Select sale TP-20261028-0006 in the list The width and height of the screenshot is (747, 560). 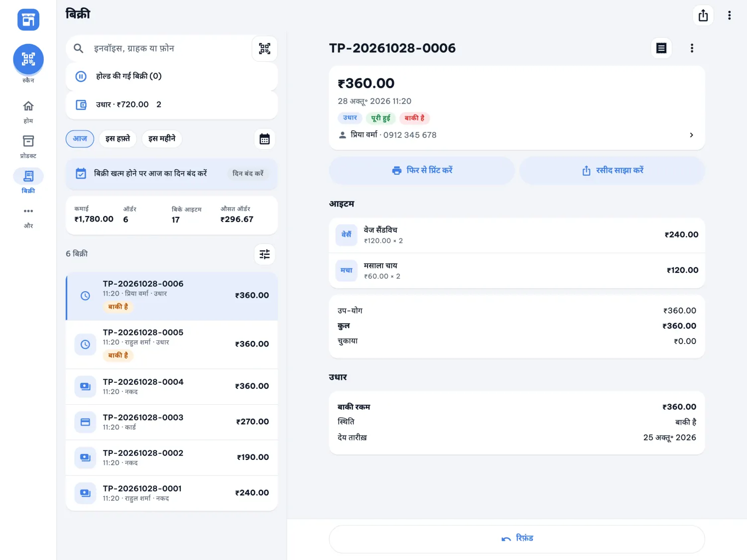[x=172, y=296]
